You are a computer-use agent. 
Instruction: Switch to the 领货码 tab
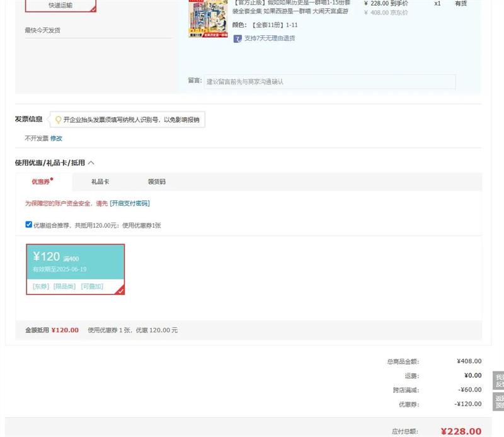(156, 182)
